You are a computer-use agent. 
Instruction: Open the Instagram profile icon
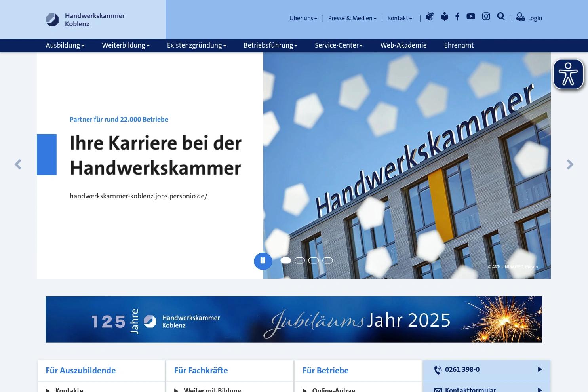(x=486, y=16)
